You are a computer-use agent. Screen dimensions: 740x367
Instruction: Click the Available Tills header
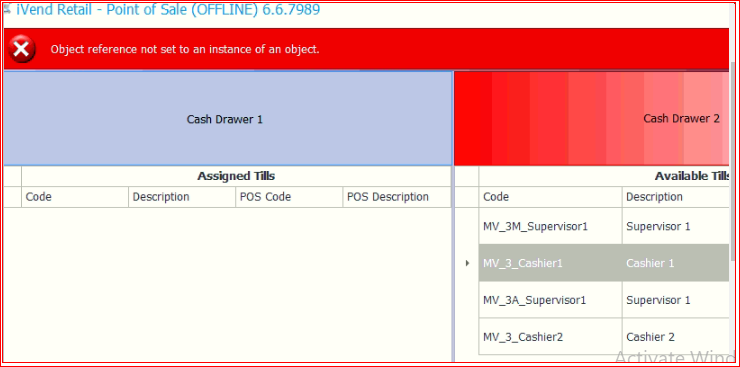tap(604, 176)
